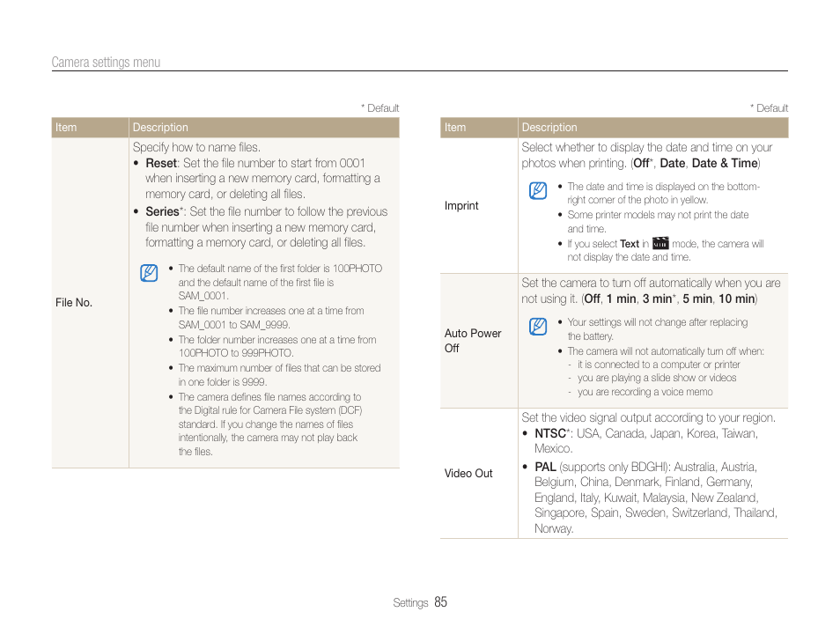
Task: Click the note icon in Auto Power Off description
Action: click(538, 326)
